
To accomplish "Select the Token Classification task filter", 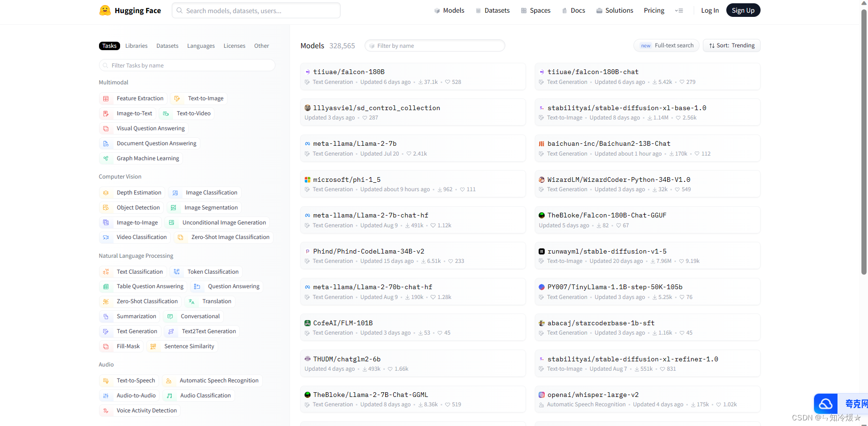I will (206, 272).
